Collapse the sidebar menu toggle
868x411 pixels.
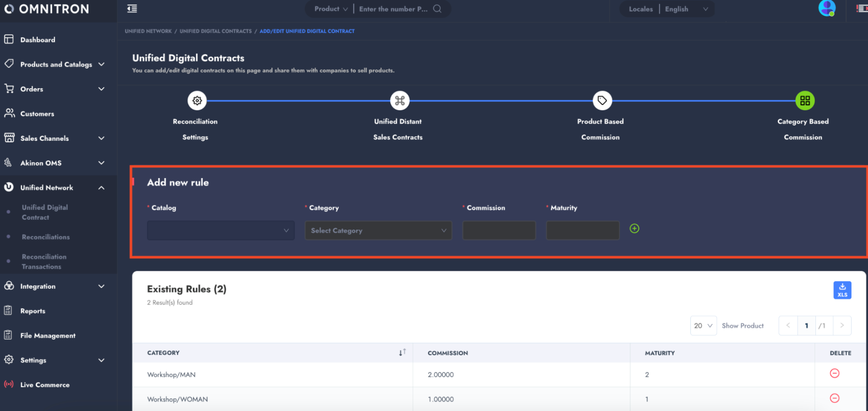click(132, 9)
